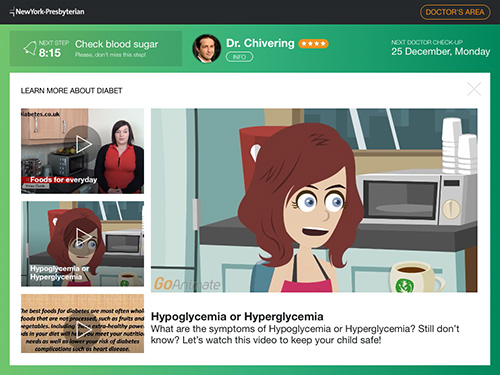The width and height of the screenshot is (500, 375).
Task: Close the Learn More About Diabet panel
Action: coord(474,89)
